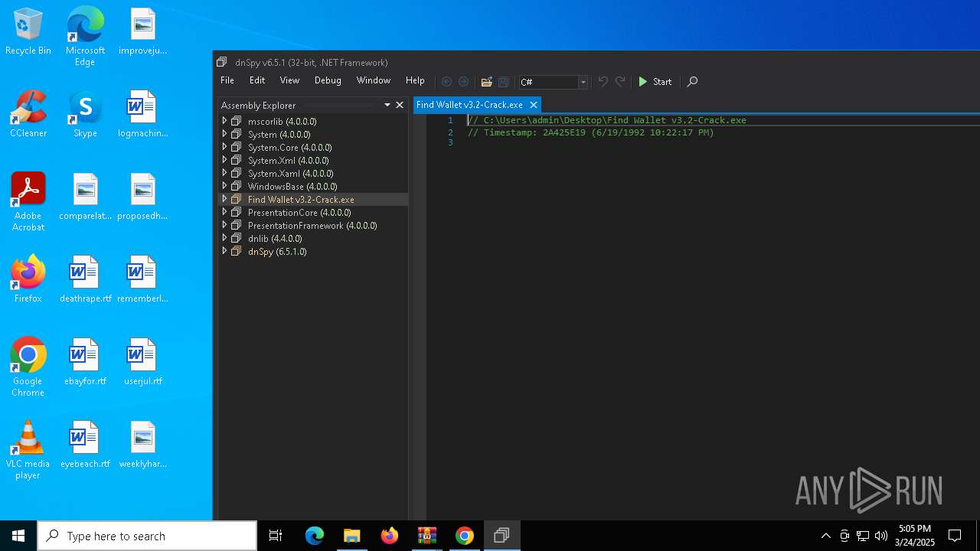Click the taskbar search box

click(x=147, y=536)
